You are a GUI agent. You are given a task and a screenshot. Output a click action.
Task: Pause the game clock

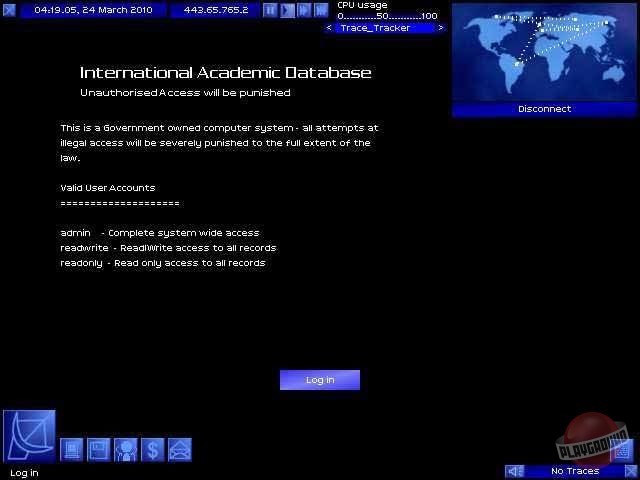pos(270,10)
